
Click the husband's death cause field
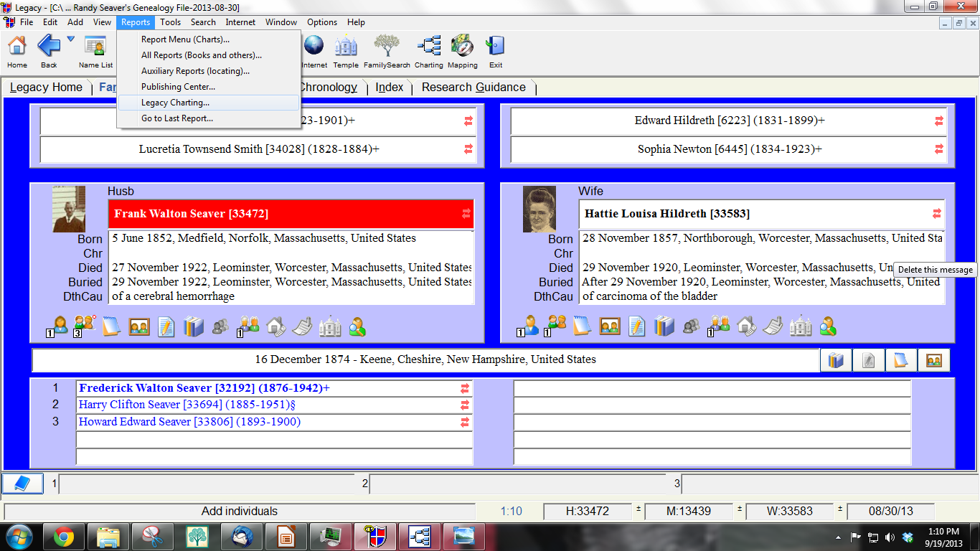point(291,296)
